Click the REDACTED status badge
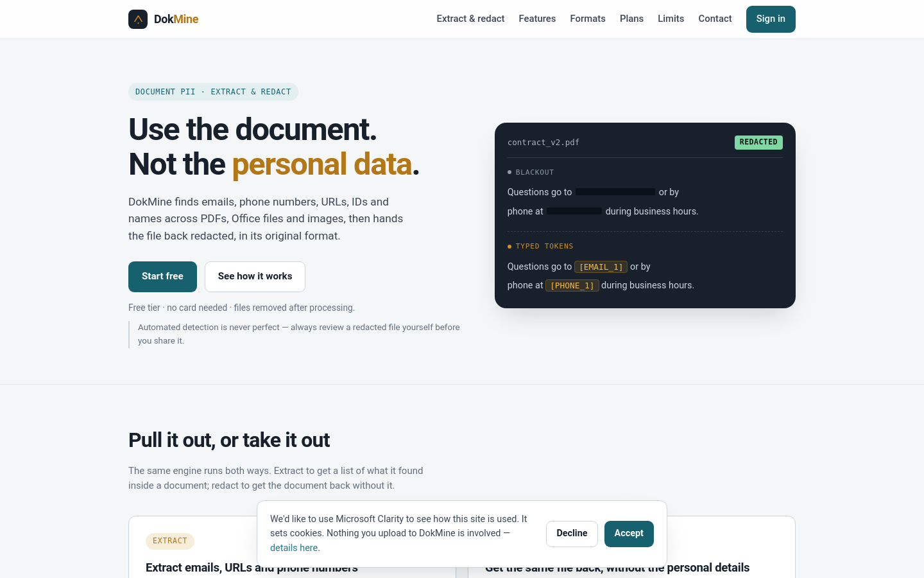This screenshot has height=578, width=924. tap(758, 142)
